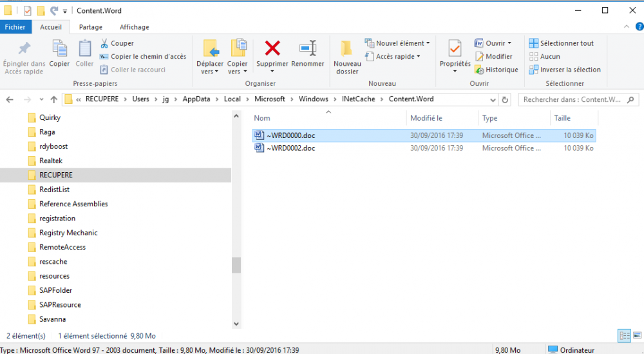Click navigation pane scrollbar thumb
Screen dimensions: 644x354
coord(236,265)
